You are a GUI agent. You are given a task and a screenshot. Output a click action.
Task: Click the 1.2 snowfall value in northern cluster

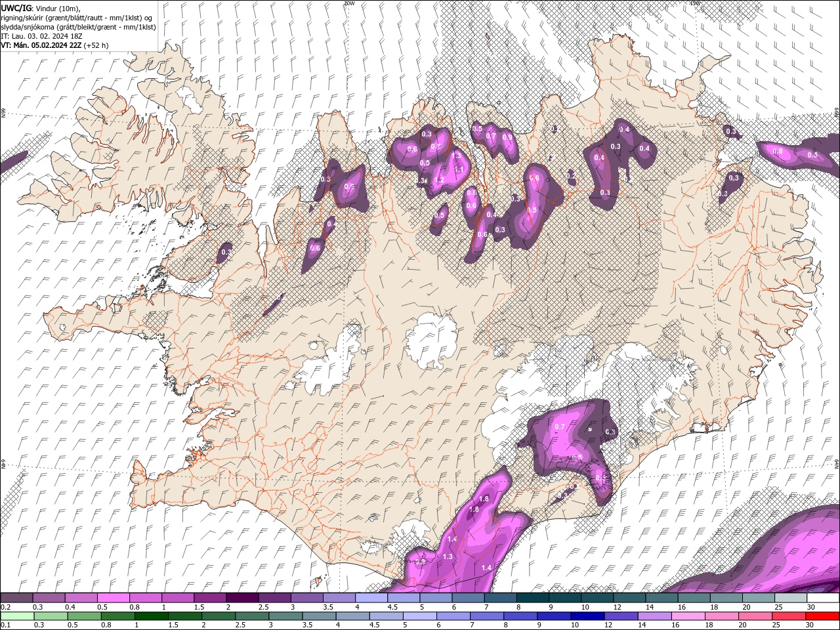point(440,180)
